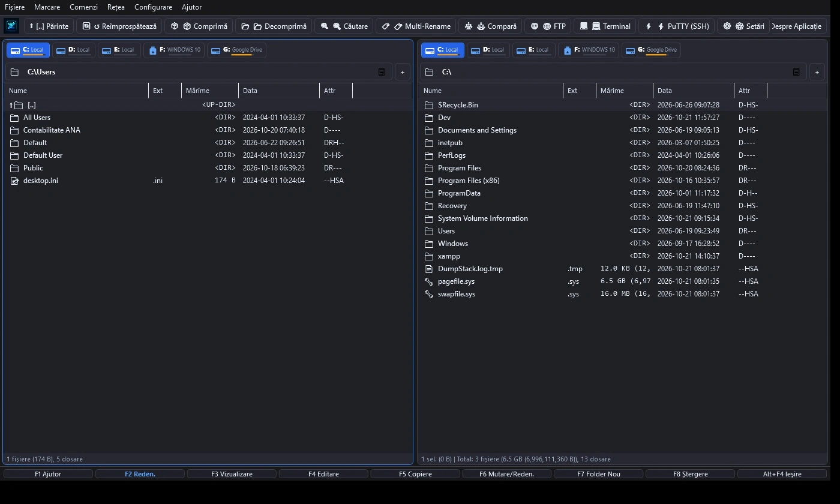
Task: Open the Configurare menu
Action: click(153, 7)
